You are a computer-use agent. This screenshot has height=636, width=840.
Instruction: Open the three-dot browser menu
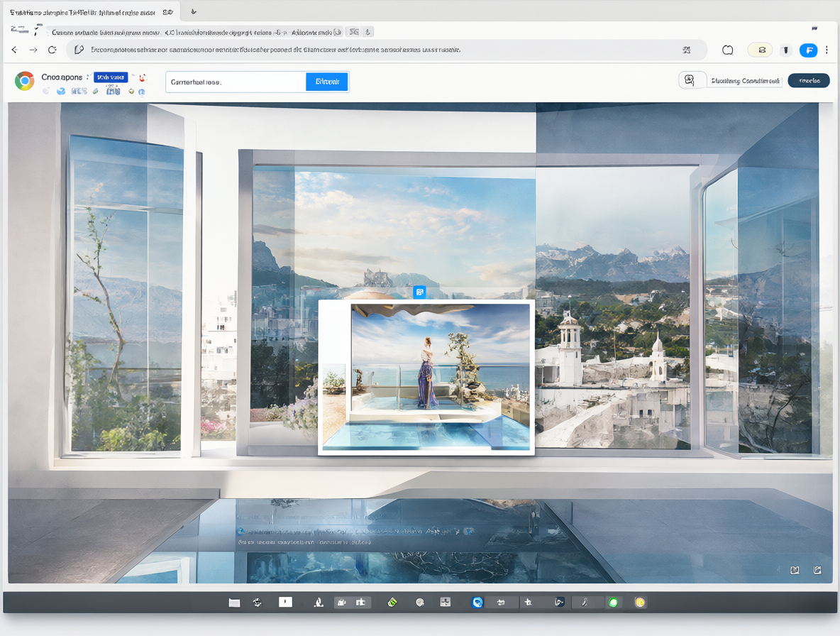[x=827, y=50]
